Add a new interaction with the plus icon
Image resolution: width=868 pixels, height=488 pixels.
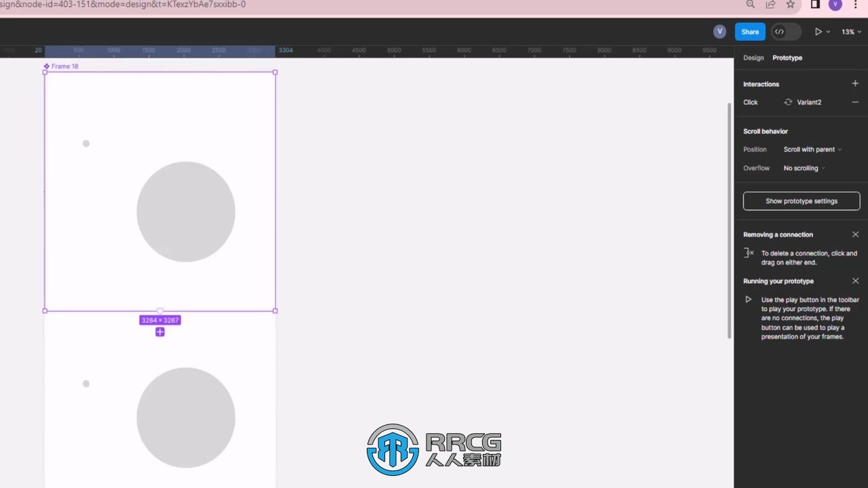click(x=855, y=83)
